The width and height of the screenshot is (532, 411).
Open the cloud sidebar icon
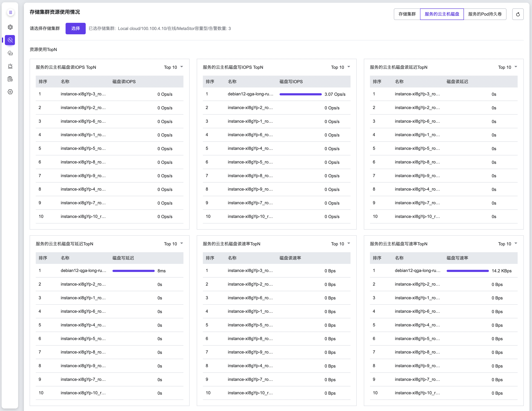[x=10, y=53]
